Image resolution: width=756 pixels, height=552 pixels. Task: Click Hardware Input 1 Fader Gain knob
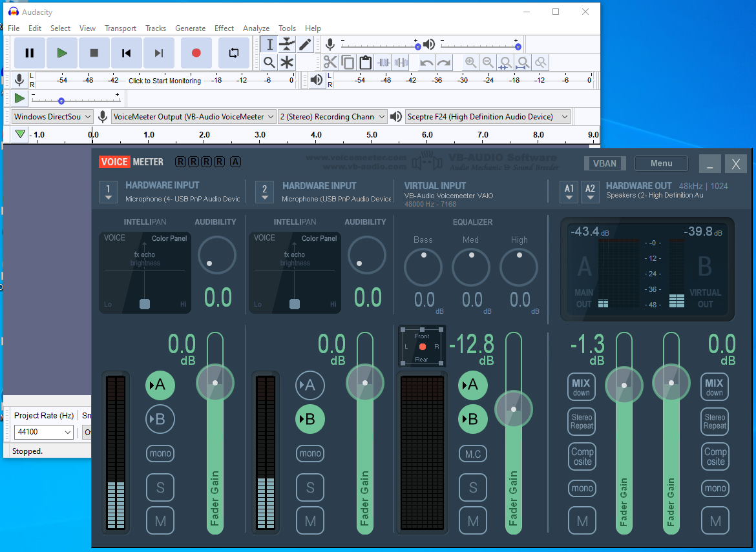pos(215,383)
